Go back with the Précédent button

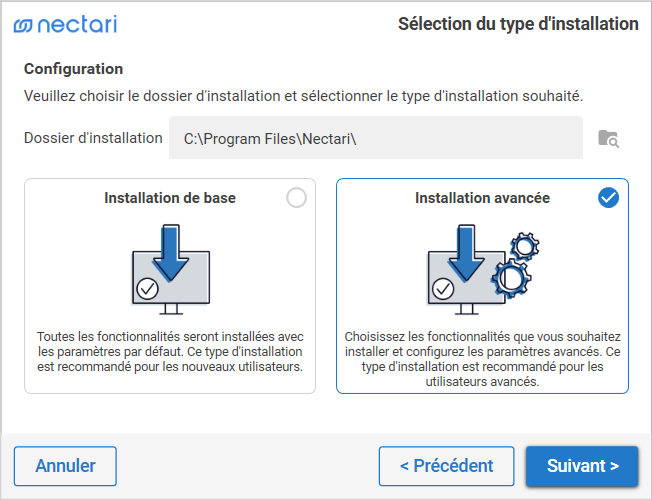(446, 466)
